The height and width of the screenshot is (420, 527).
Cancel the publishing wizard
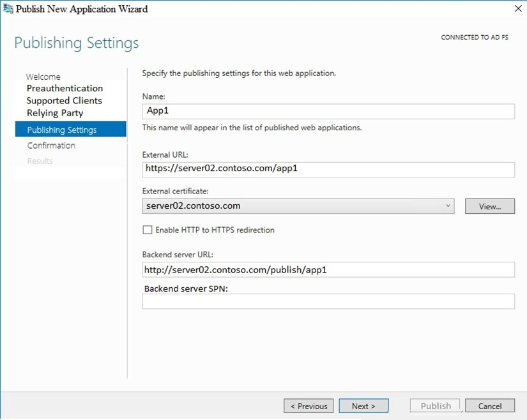[x=490, y=406]
